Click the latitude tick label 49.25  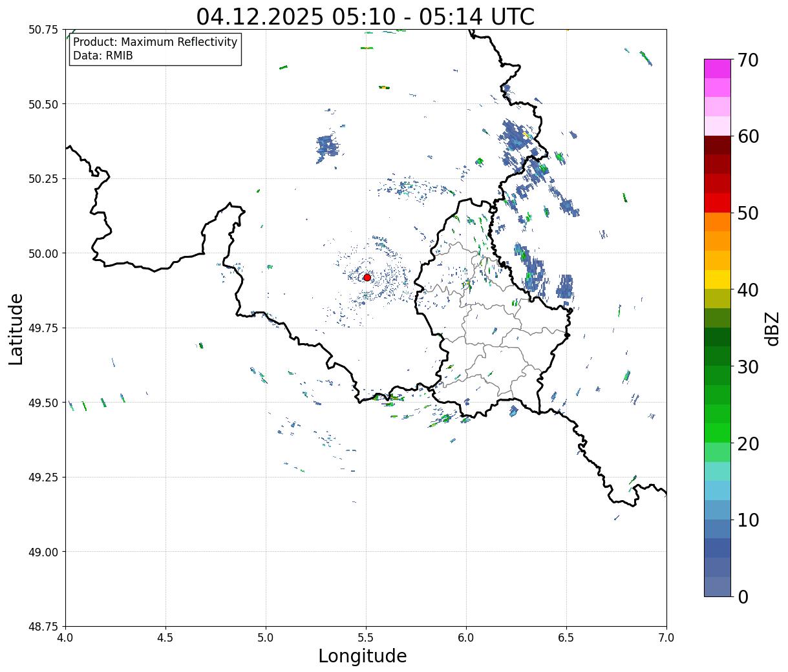pos(43,478)
